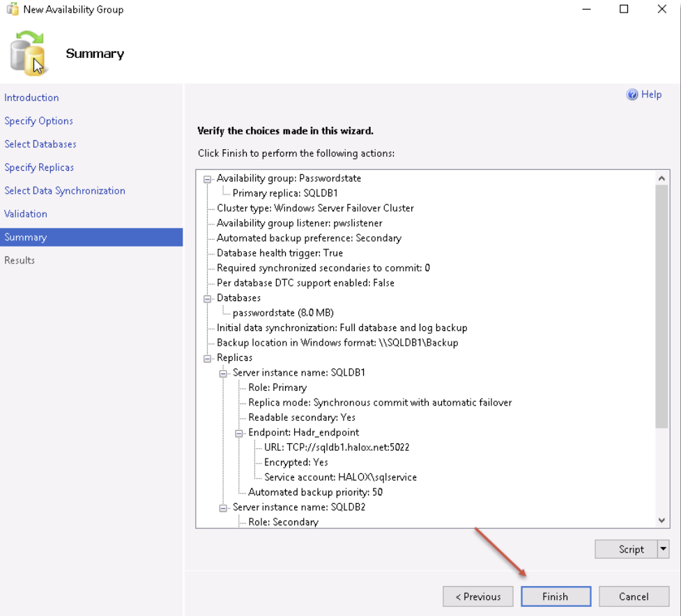This screenshot has width=681, height=616.
Task: Select the Validation step in sidebar
Action: 26,214
